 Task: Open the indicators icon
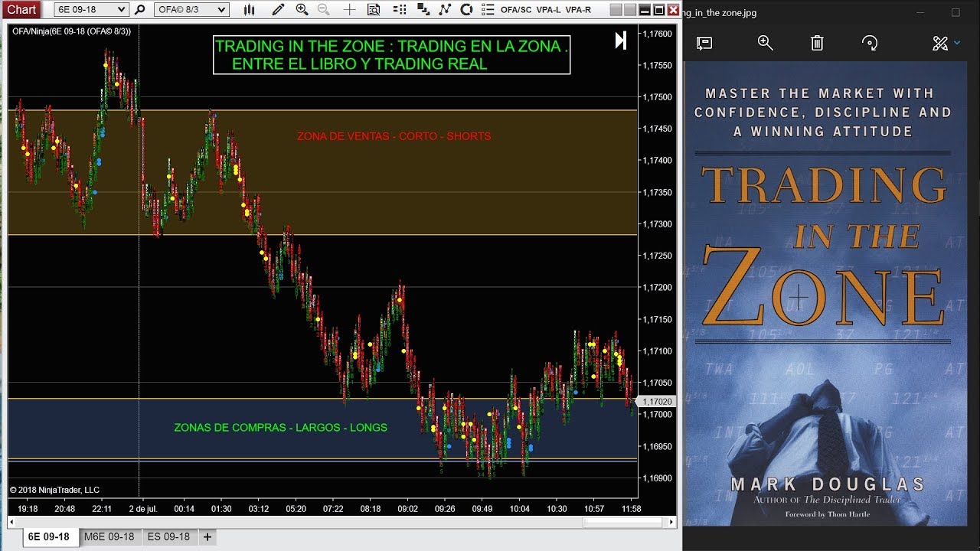pyautogui.click(x=445, y=10)
